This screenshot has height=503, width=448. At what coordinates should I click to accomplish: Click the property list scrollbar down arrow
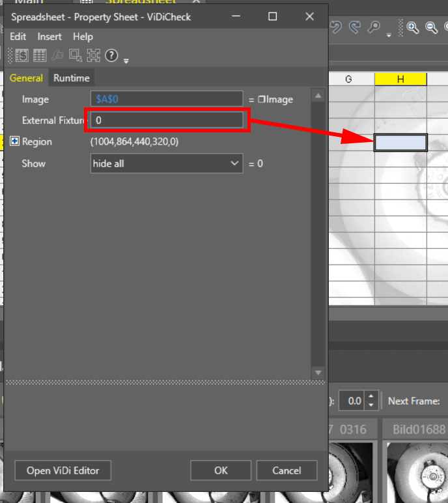click(318, 372)
